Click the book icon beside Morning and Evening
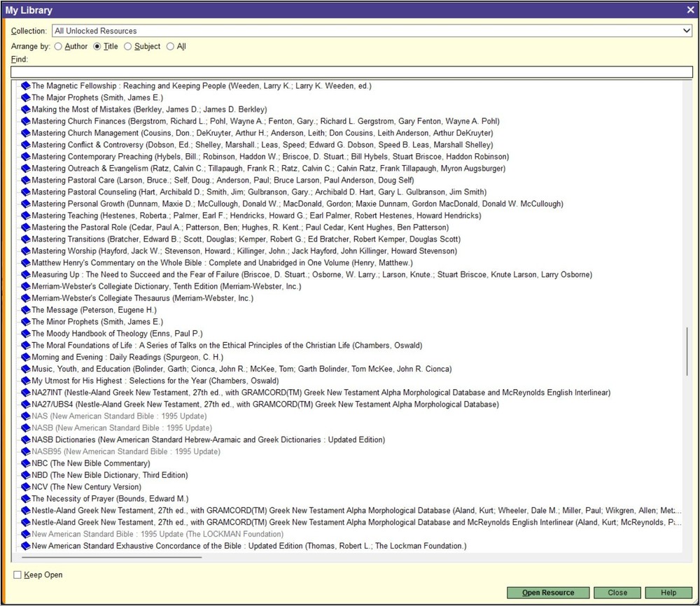 click(x=25, y=357)
